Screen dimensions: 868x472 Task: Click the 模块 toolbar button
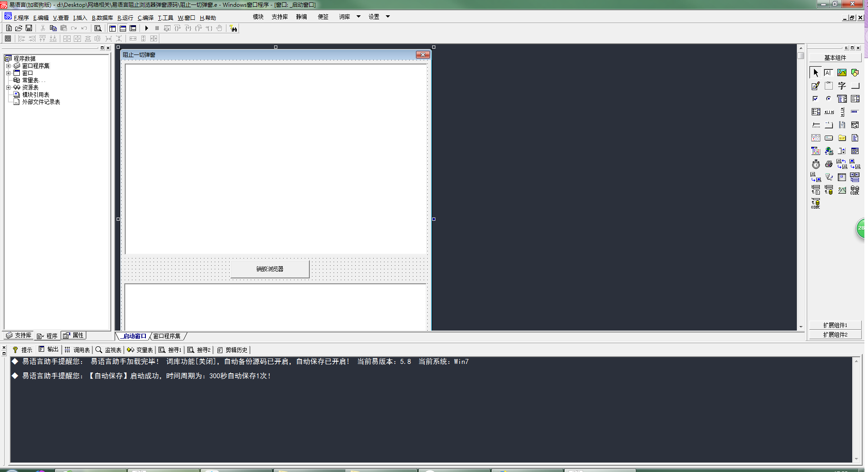[258, 17]
